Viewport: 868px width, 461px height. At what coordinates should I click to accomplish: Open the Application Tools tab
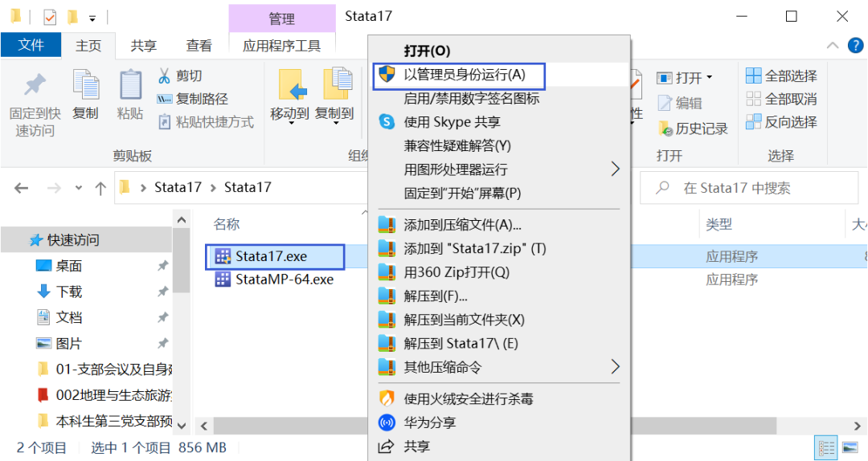[282, 46]
